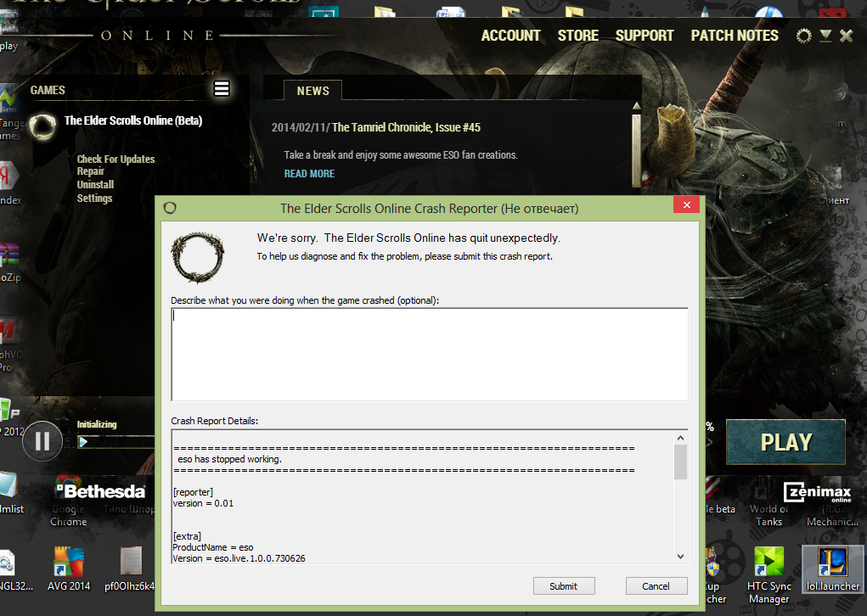Click the Repair option

coord(91,171)
